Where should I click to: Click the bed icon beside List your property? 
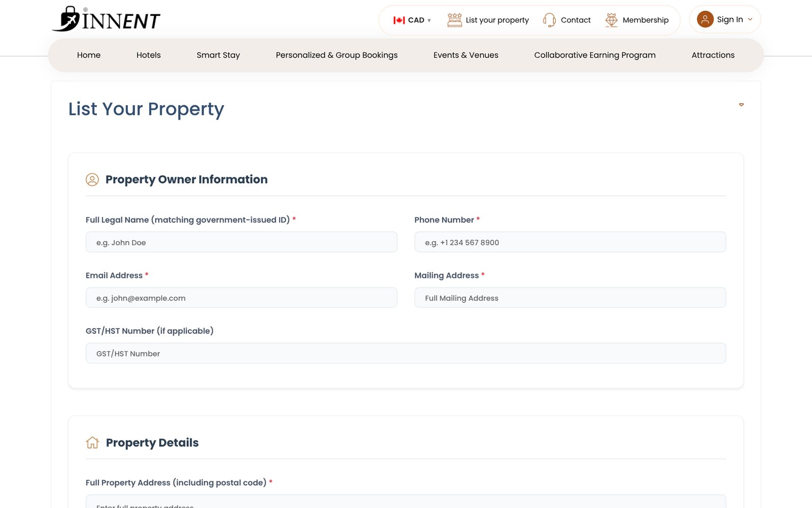[x=455, y=20]
